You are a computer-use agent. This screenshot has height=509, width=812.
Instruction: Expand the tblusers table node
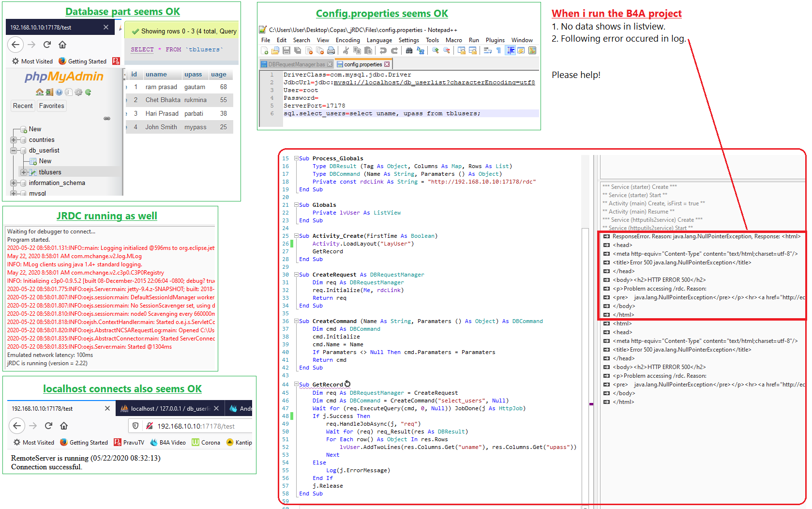pyautogui.click(x=23, y=172)
